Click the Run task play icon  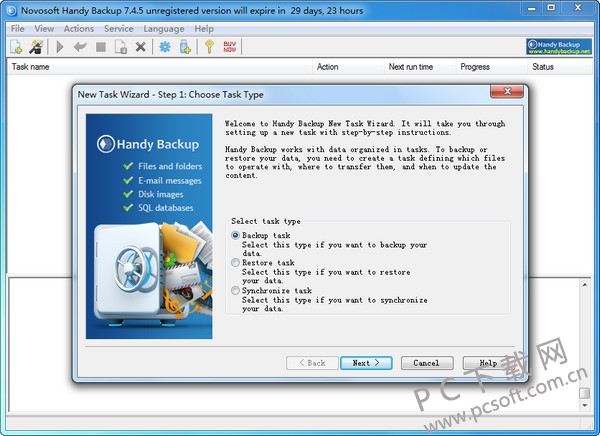pos(60,47)
